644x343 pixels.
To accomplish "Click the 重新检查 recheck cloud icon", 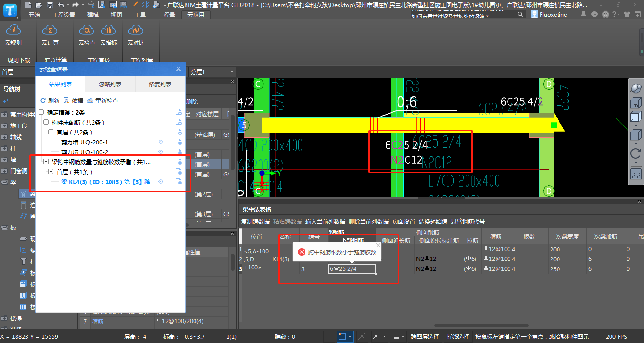I will (90, 100).
